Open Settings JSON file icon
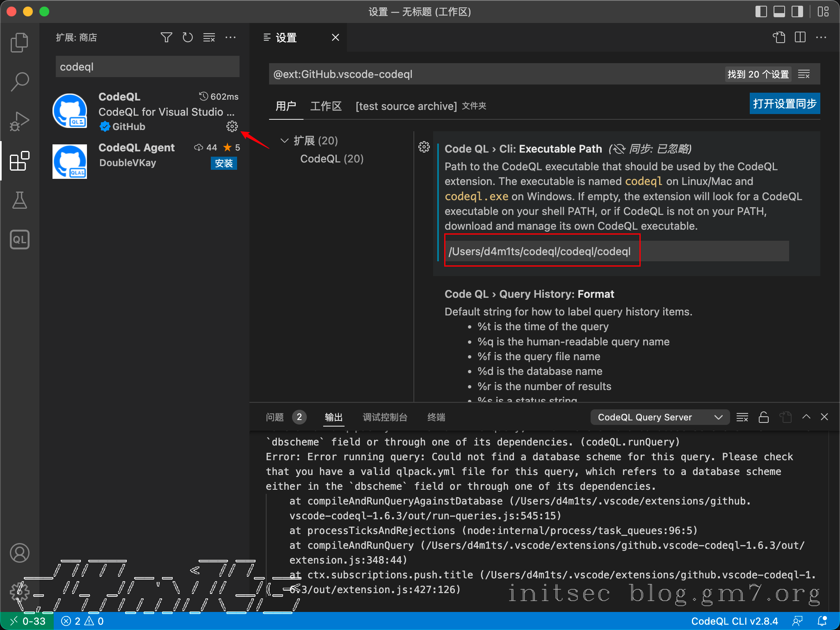 click(x=778, y=38)
